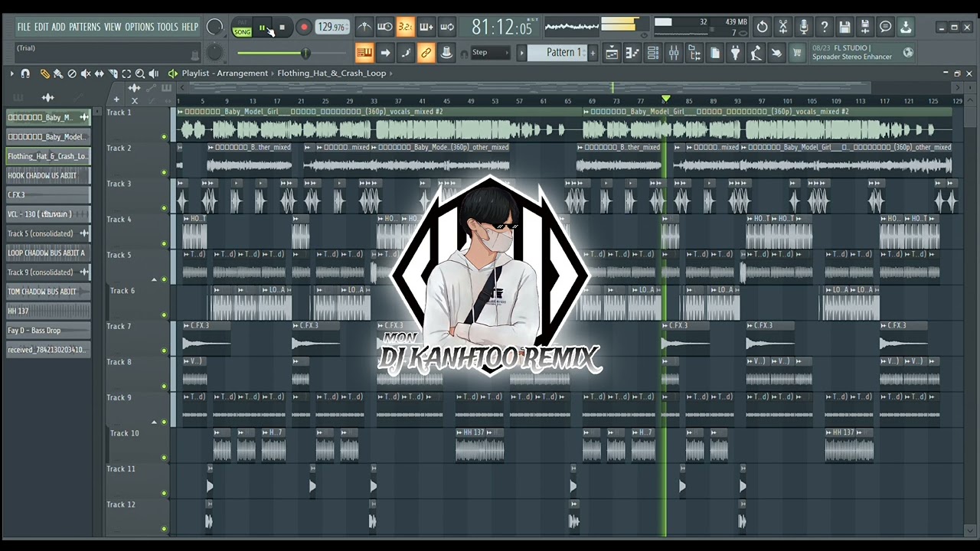980x551 pixels.
Task: Mute Track 10 with its green dot
Action: pyautogui.click(x=164, y=458)
